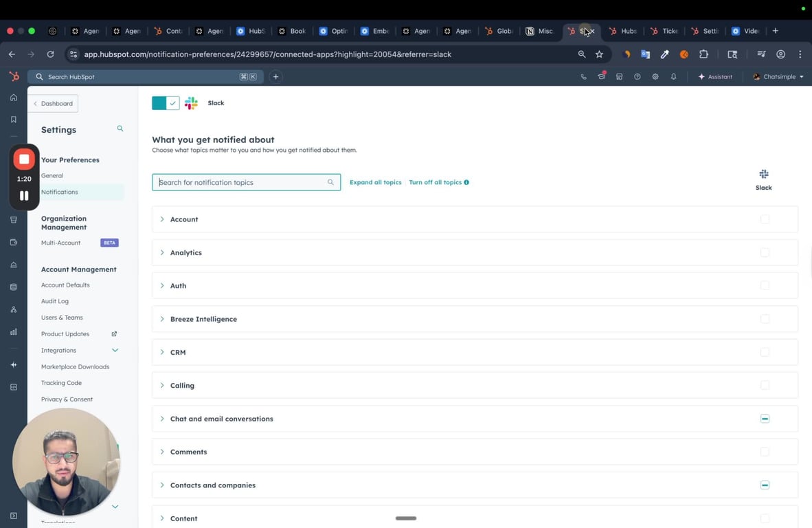Open the Settings gear icon in top bar
812x528 pixels.
(x=655, y=77)
